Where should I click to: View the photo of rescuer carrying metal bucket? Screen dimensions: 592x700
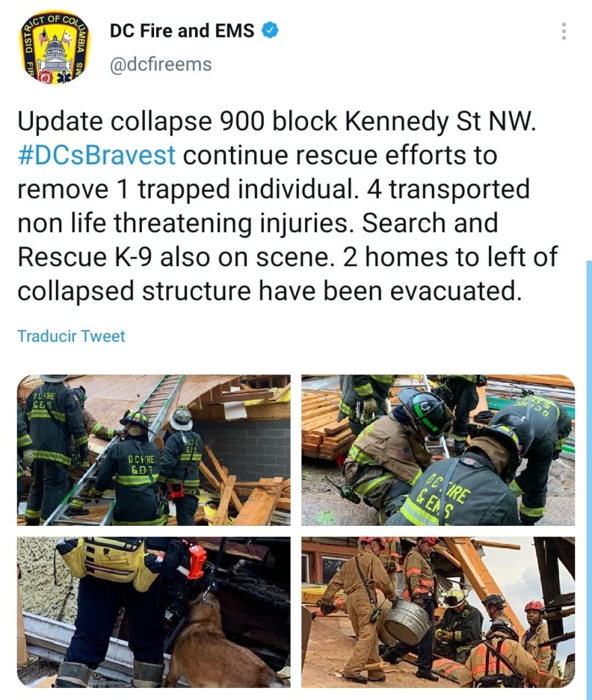(x=438, y=612)
